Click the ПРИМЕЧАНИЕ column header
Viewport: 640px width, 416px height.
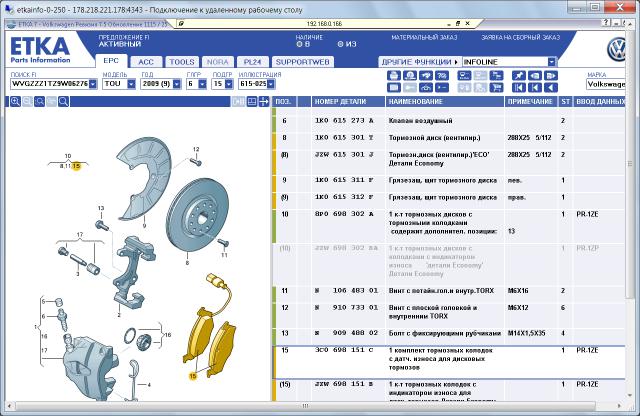531,102
